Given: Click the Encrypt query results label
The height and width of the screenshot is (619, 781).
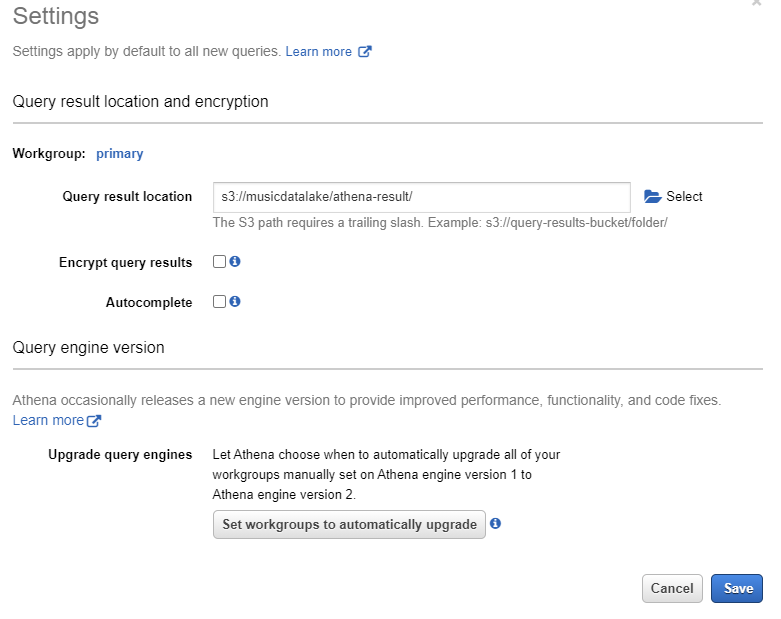Looking at the screenshot, I should (x=126, y=262).
